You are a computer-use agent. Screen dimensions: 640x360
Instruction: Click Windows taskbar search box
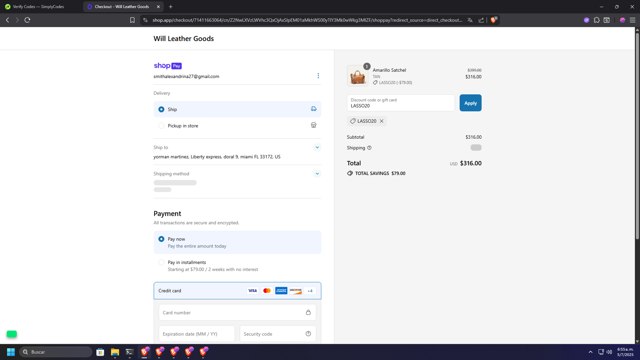click(x=56, y=352)
